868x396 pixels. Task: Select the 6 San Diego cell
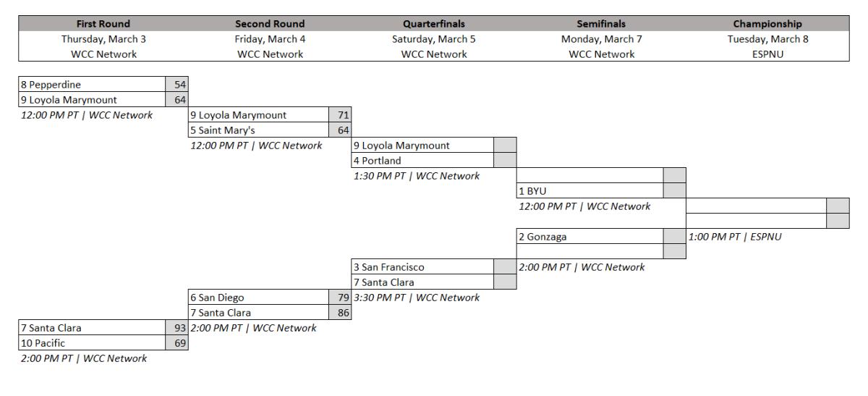click(x=258, y=298)
